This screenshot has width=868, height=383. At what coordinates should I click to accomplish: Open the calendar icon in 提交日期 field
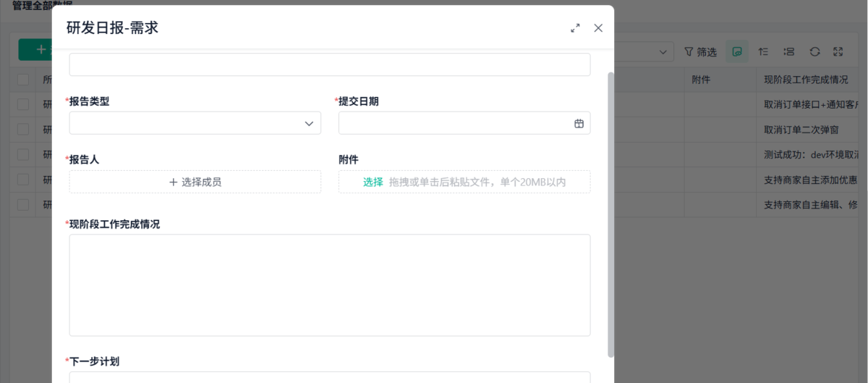[579, 123]
